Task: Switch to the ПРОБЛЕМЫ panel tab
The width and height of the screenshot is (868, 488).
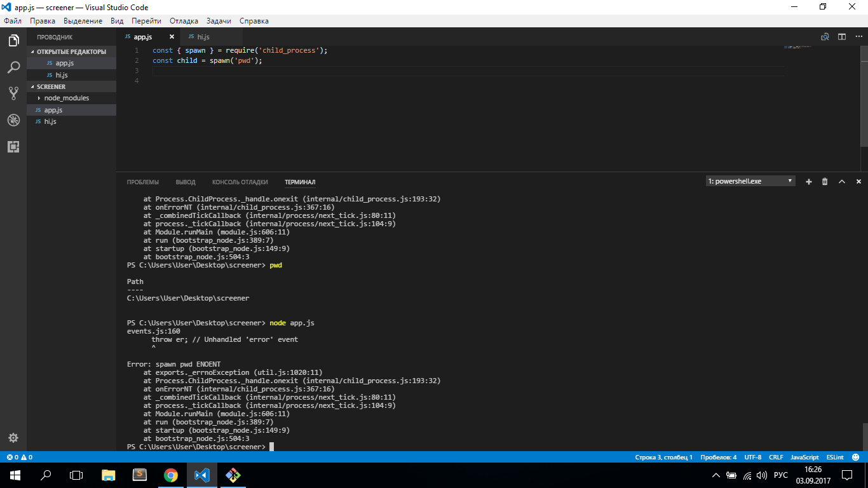Action: (x=143, y=182)
